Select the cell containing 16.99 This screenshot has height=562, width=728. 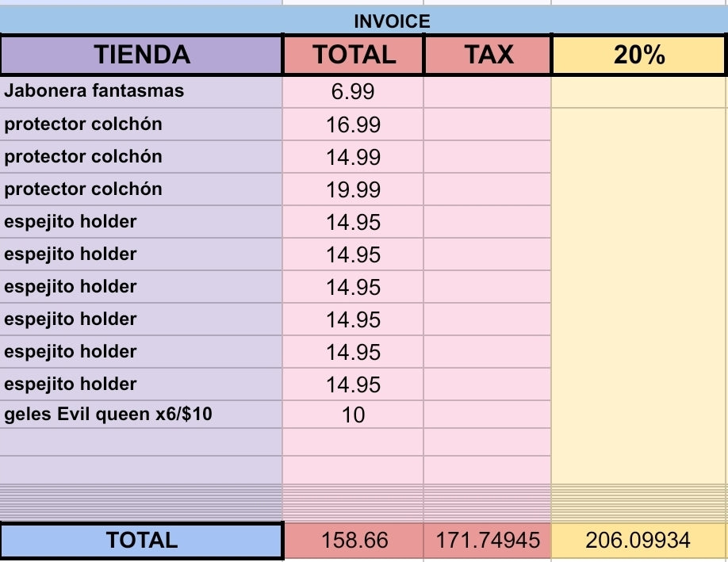click(354, 124)
